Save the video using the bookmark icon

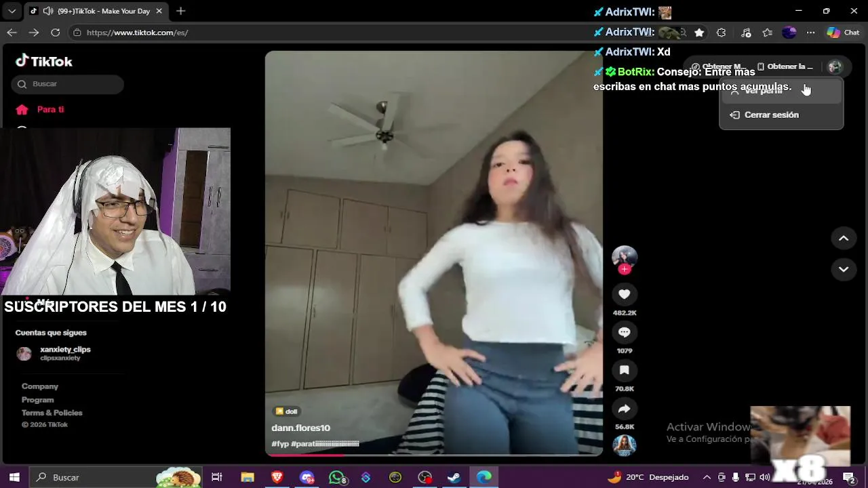click(624, 370)
